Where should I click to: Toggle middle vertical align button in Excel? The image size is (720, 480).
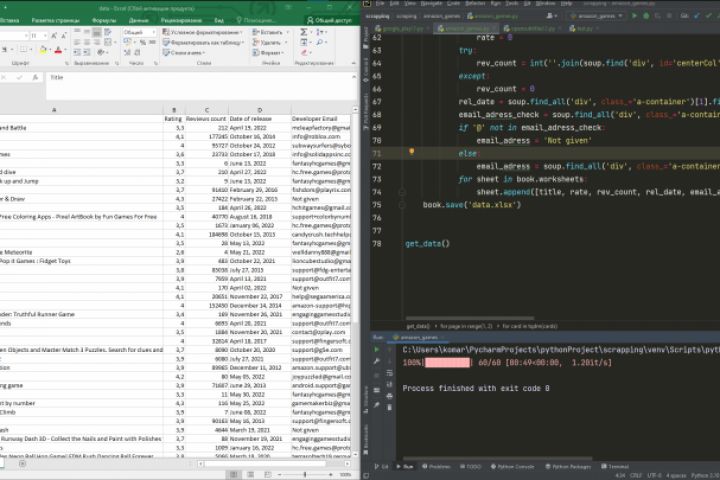[x=87, y=32]
